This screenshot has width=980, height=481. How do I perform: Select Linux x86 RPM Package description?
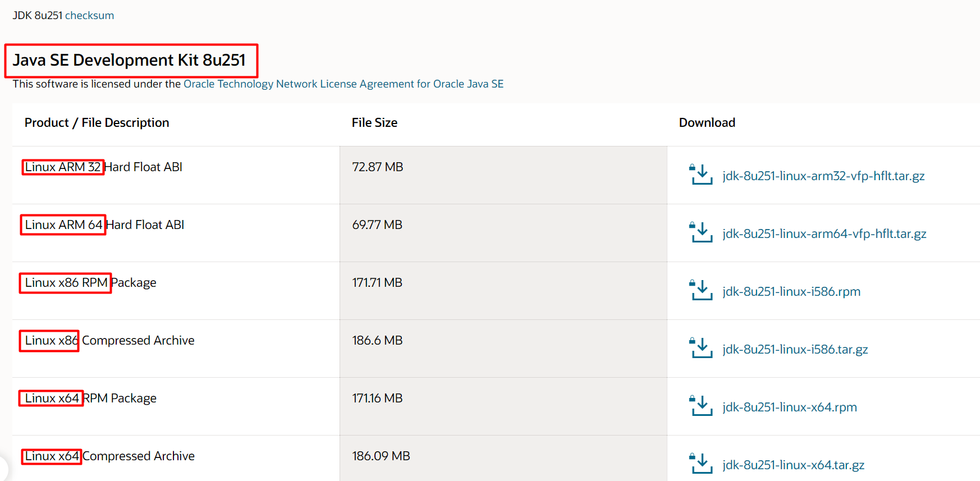(90, 282)
